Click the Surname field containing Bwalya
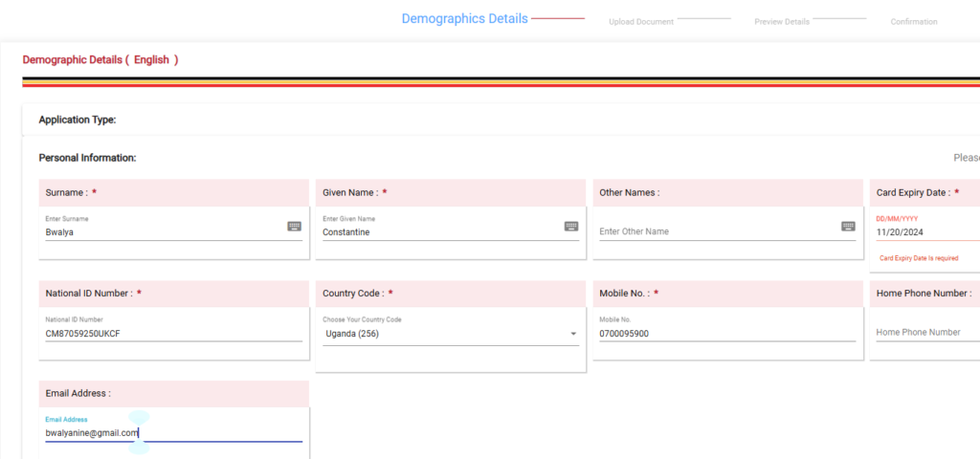 (x=163, y=231)
